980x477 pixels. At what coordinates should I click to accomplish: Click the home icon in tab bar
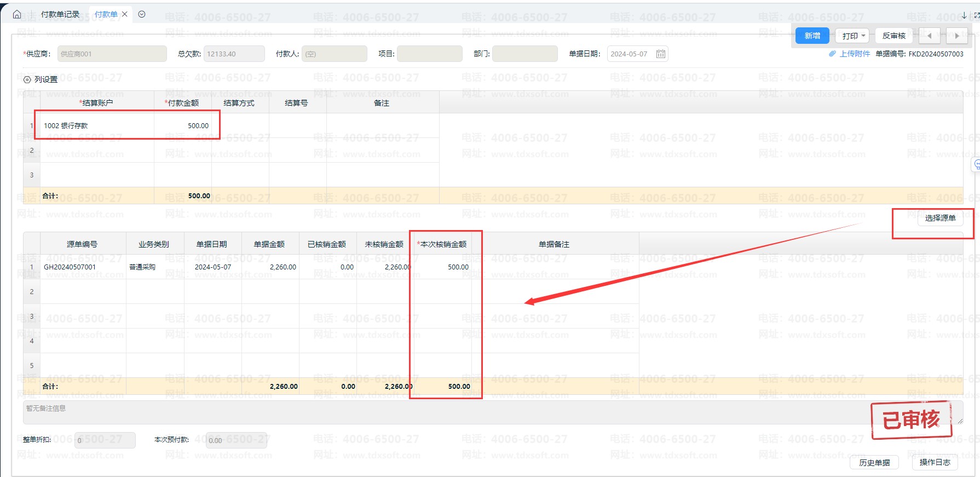click(17, 14)
